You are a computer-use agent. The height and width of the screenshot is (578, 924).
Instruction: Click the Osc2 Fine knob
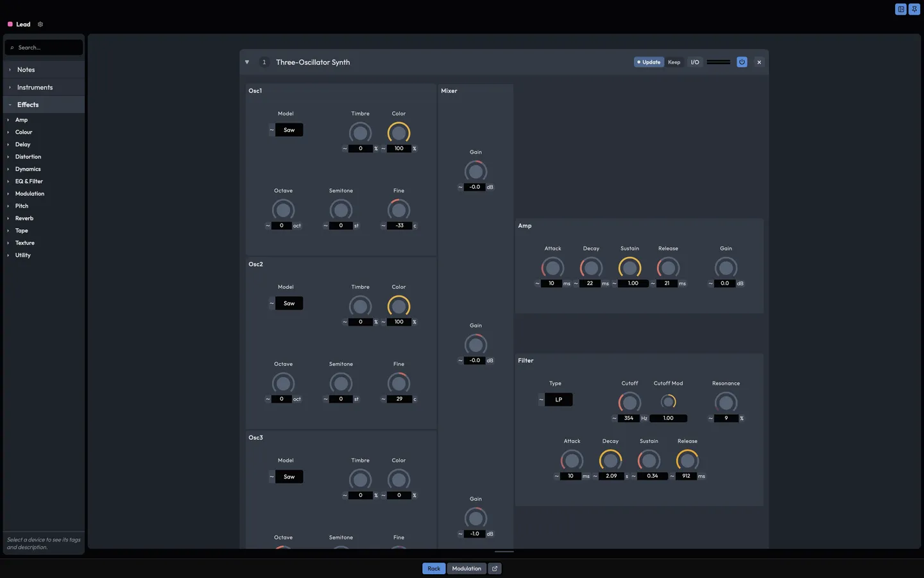(398, 383)
